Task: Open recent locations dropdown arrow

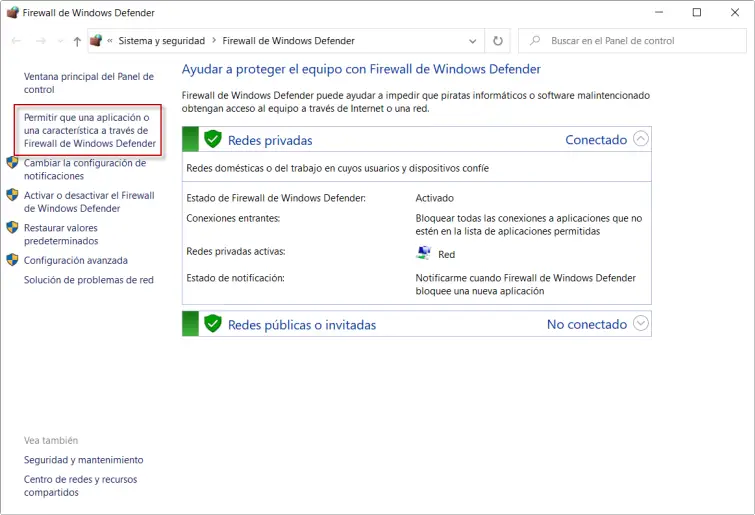Action: (x=59, y=41)
